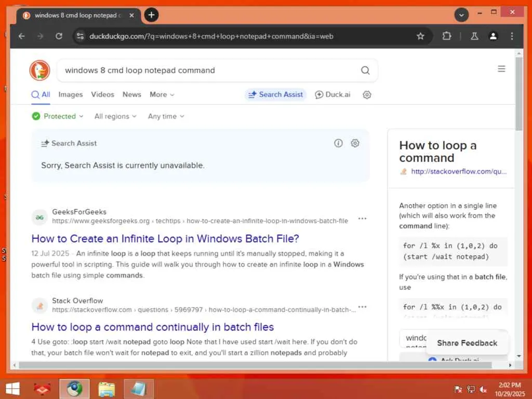Open more options for GeeksForGeeks result

click(362, 219)
